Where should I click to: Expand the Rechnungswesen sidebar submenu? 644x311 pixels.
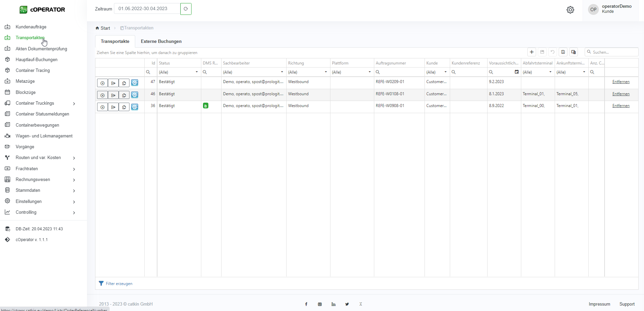click(x=74, y=180)
